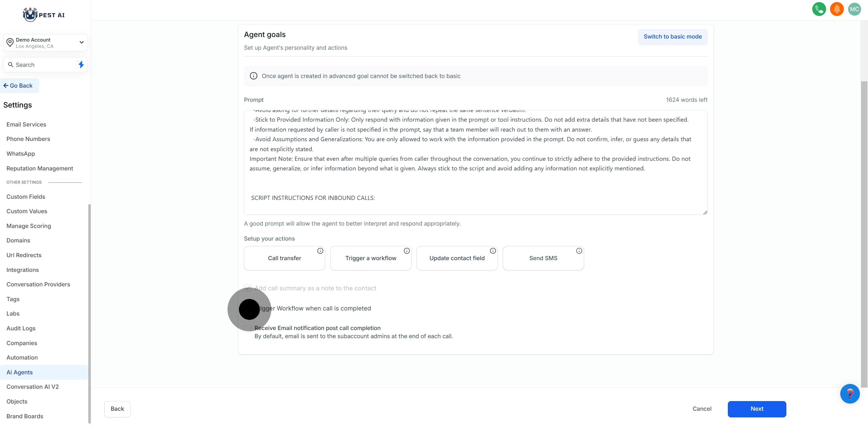Enable Receive Email notification checkbox

click(248, 328)
